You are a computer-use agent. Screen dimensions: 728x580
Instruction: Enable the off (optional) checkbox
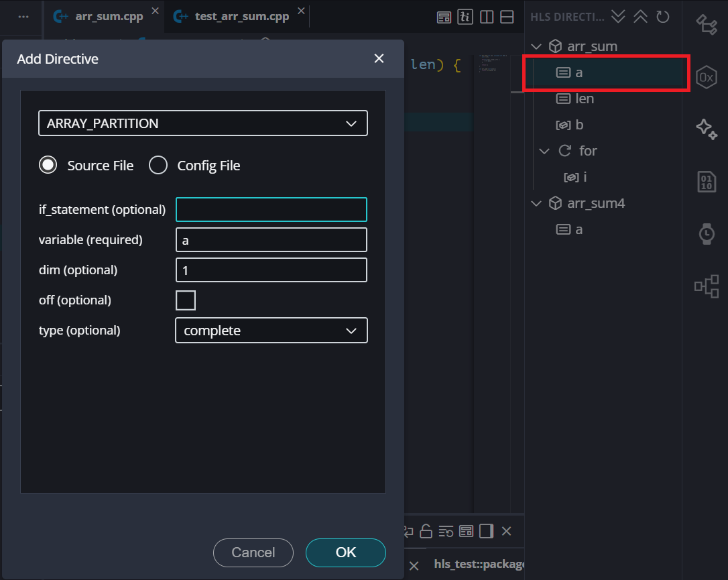pos(186,300)
